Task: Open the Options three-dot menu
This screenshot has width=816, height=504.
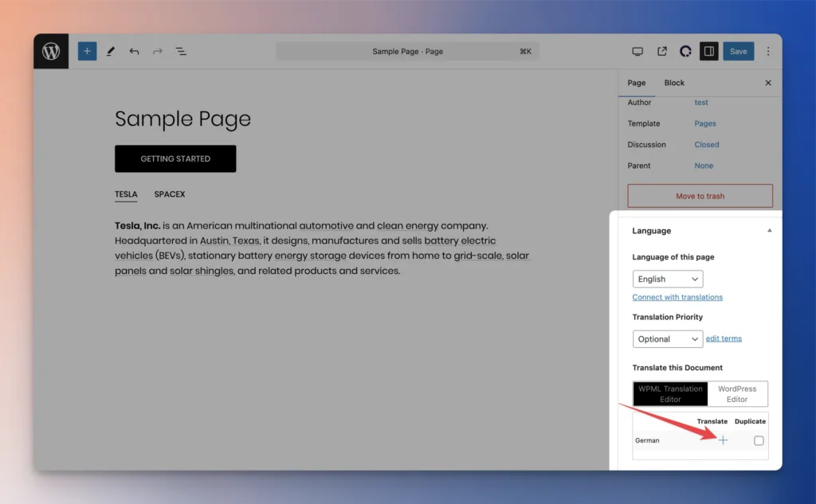Action: [768, 52]
